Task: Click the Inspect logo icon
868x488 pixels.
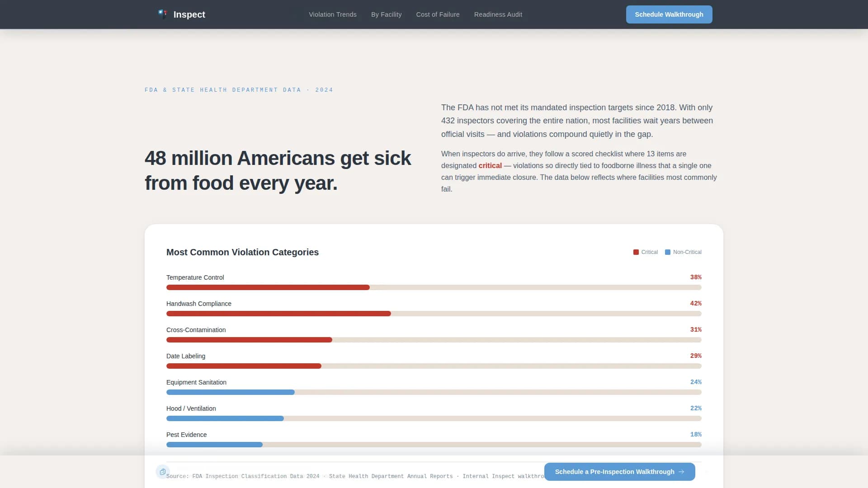Action: (x=162, y=14)
